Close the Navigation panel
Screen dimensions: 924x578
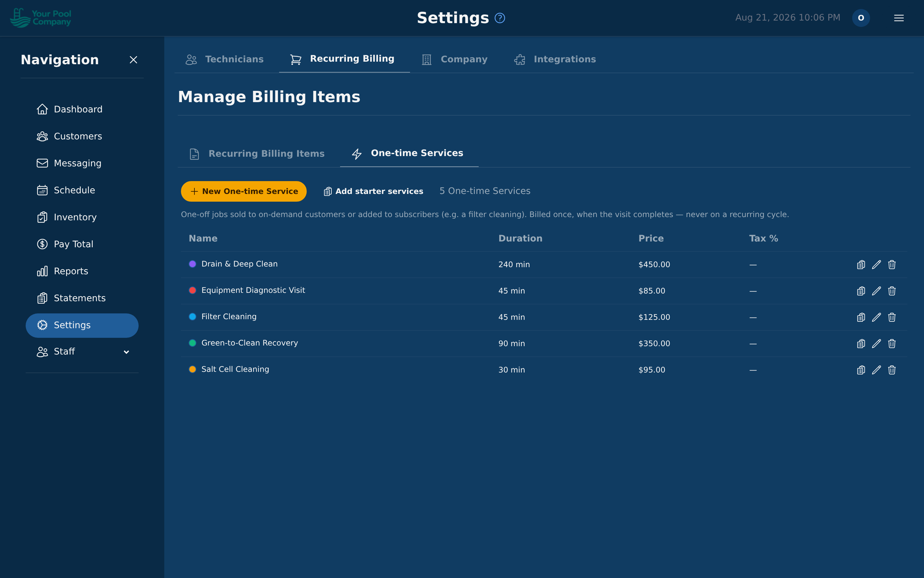133,60
